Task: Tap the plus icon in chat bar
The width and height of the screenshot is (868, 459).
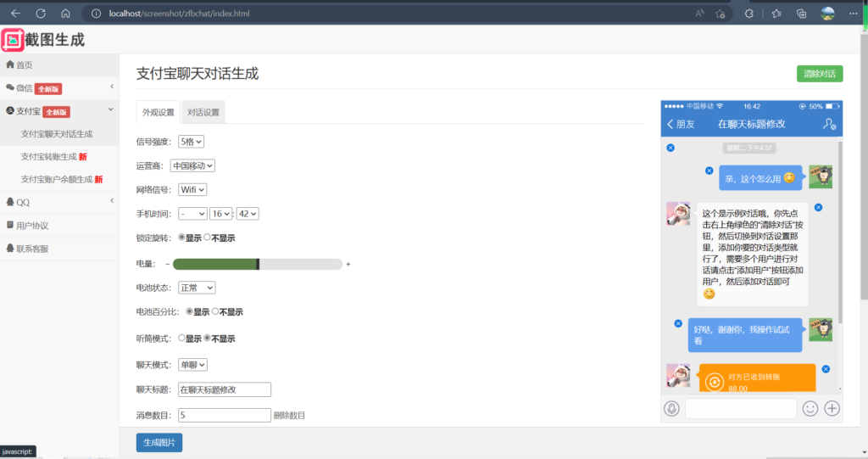Action: [x=832, y=409]
